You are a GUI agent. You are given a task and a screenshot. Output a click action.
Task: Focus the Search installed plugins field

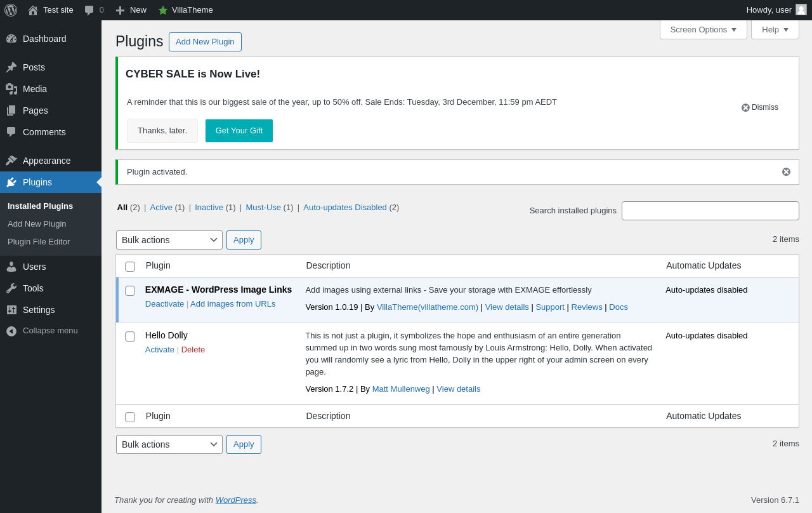coord(710,211)
